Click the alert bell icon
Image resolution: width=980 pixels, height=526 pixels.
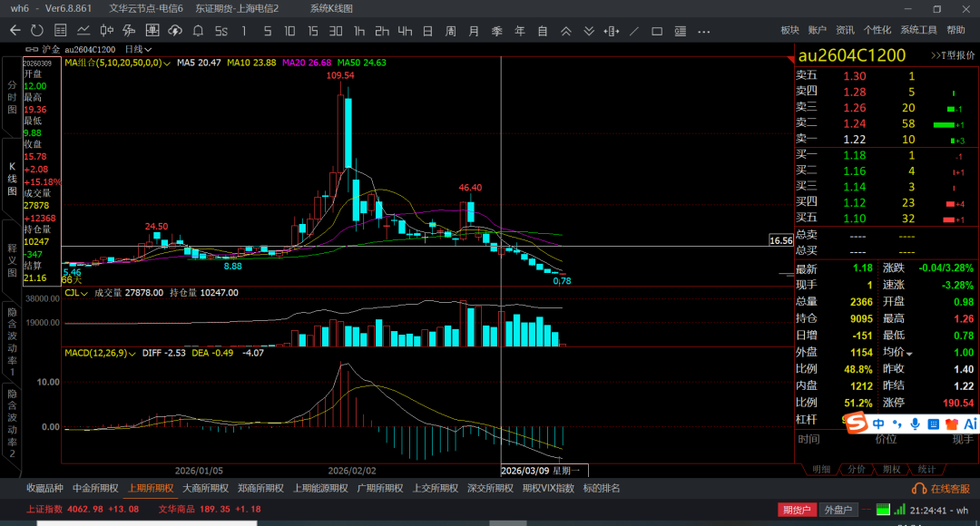[x=198, y=31]
